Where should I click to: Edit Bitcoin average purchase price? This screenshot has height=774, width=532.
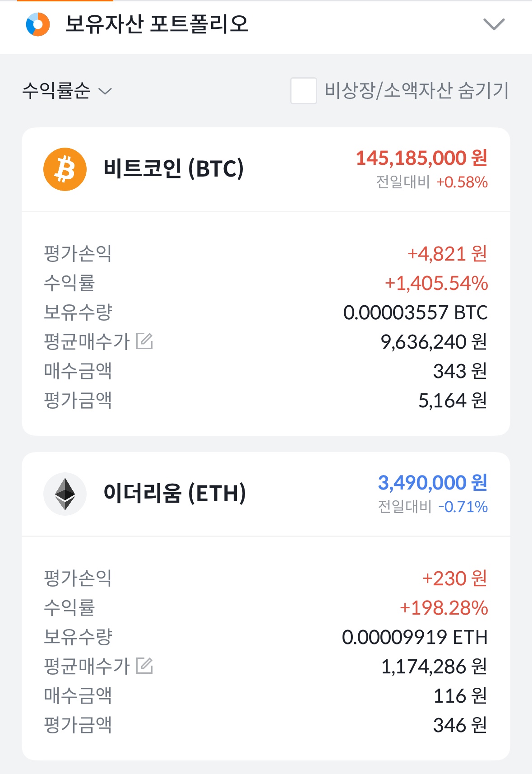click(144, 341)
